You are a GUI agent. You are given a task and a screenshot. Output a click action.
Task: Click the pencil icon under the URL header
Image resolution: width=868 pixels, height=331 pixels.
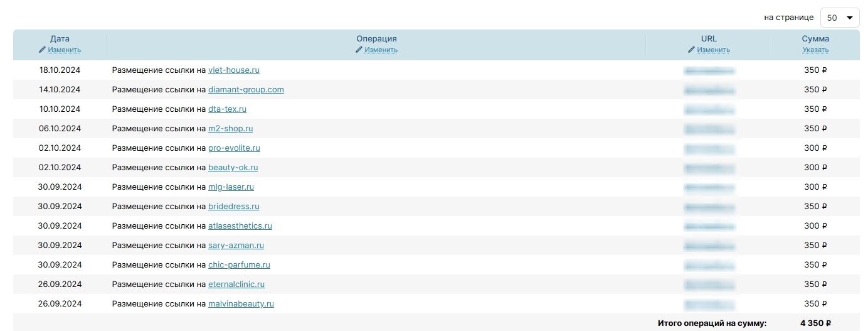tap(691, 50)
